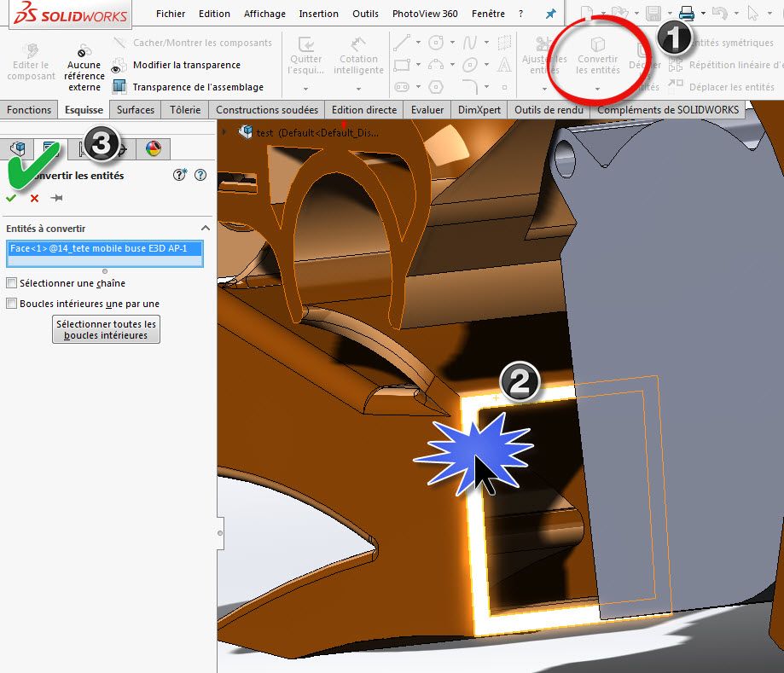The height and width of the screenshot is (673, 784).
Task: Pin the PropertyManager with pushpin icon
Action: [56, 198]
